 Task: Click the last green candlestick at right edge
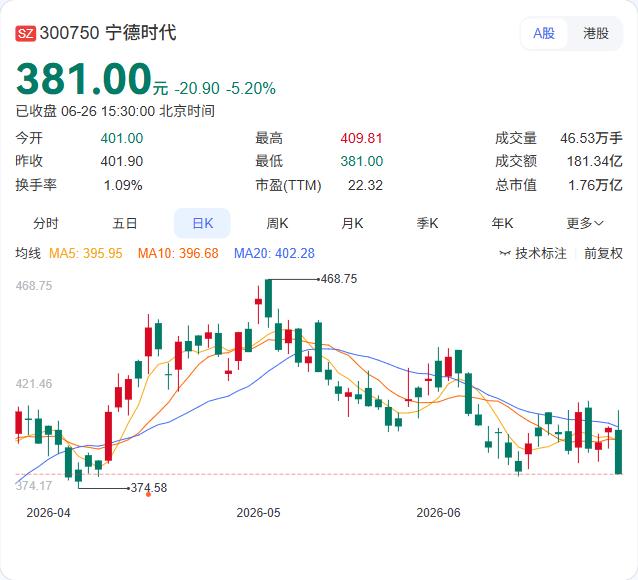(x=618, y=452)
